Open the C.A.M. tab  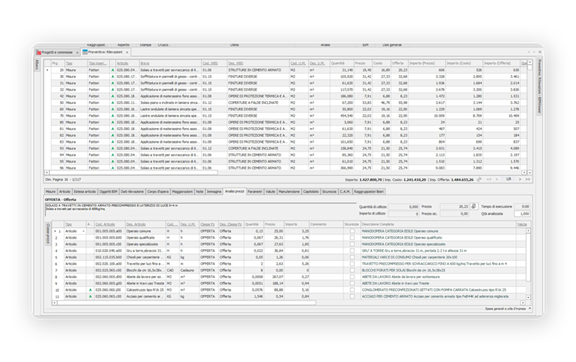[345, 191]
